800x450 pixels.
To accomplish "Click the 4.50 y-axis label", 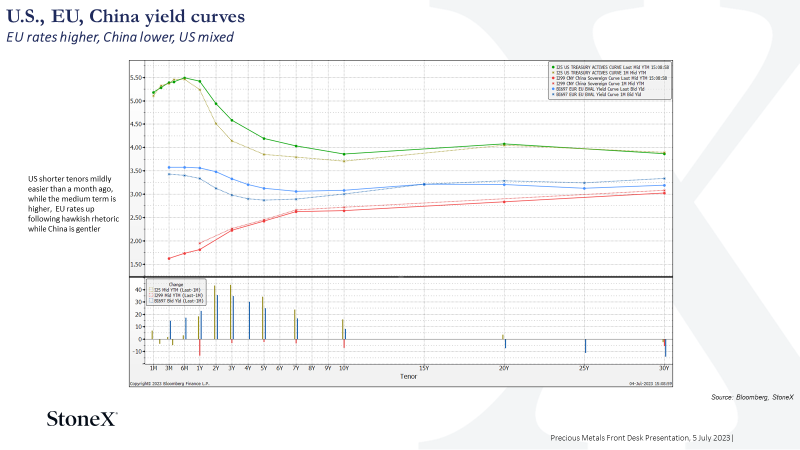I will click(x=136, y=124).
